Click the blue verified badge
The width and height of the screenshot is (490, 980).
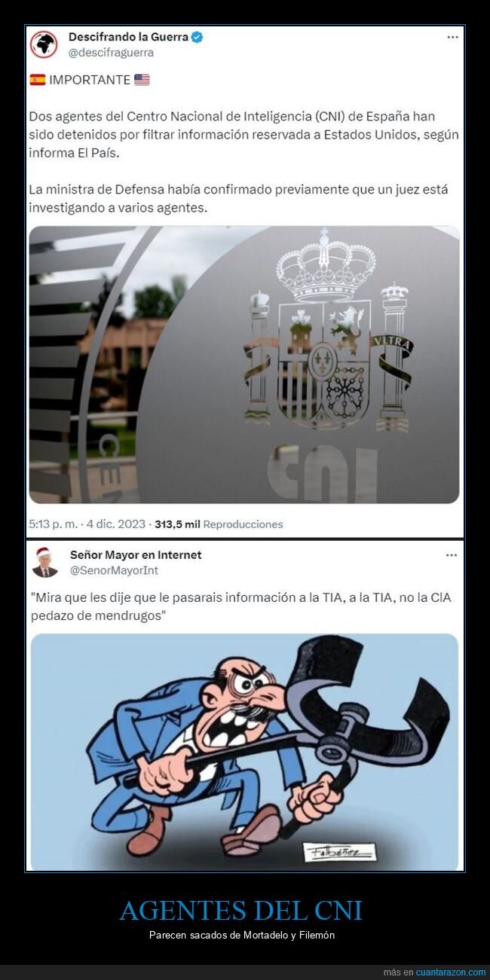[197, 37]
